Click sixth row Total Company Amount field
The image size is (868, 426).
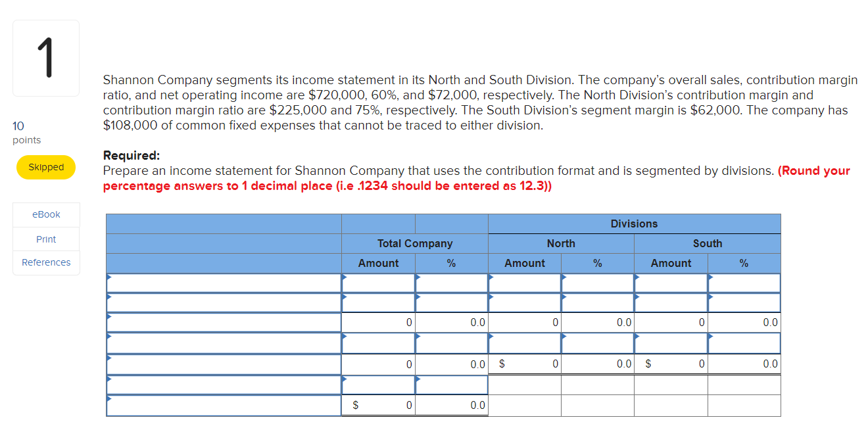pos(378,385)
